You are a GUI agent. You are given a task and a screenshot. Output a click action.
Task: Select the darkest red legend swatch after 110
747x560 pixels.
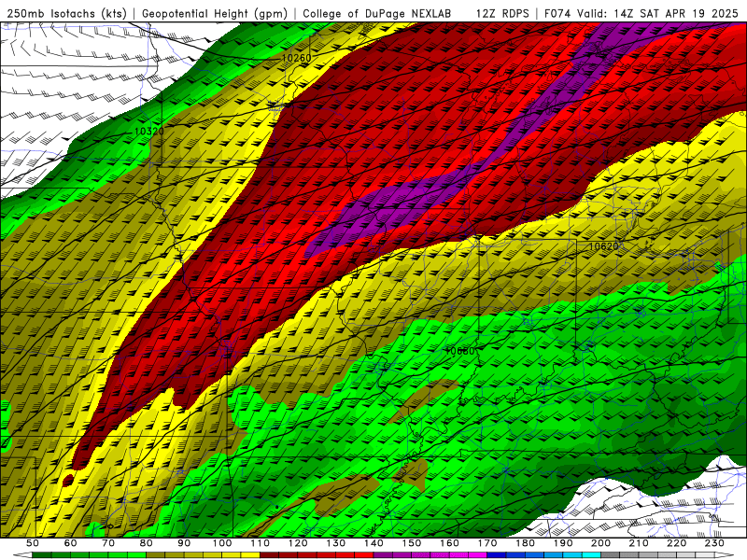[x=270, y=555]
